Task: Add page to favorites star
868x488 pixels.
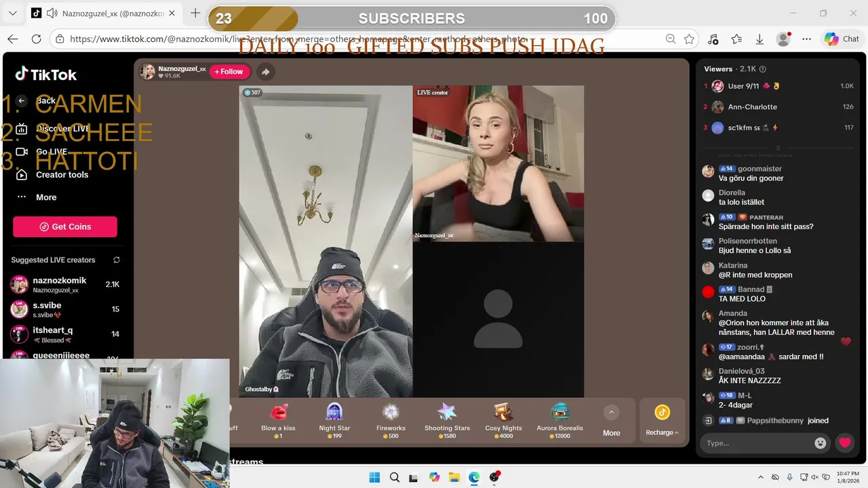Action: 689,39
